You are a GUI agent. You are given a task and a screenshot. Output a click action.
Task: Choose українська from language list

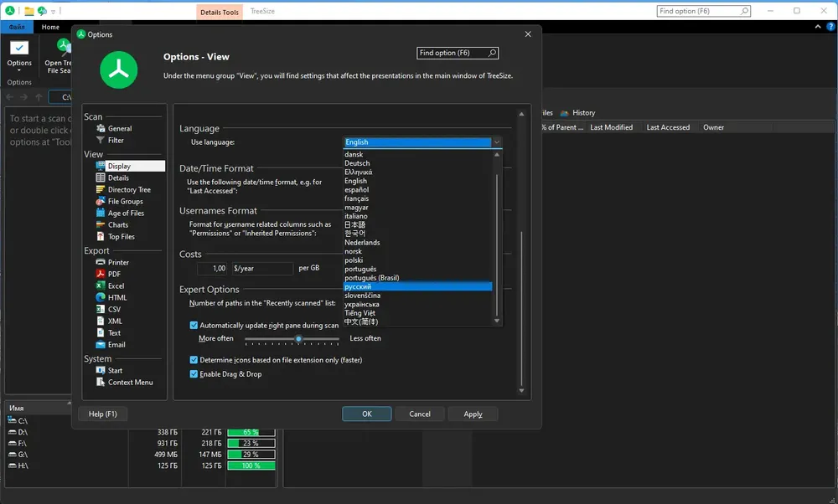tap(362, 304)
